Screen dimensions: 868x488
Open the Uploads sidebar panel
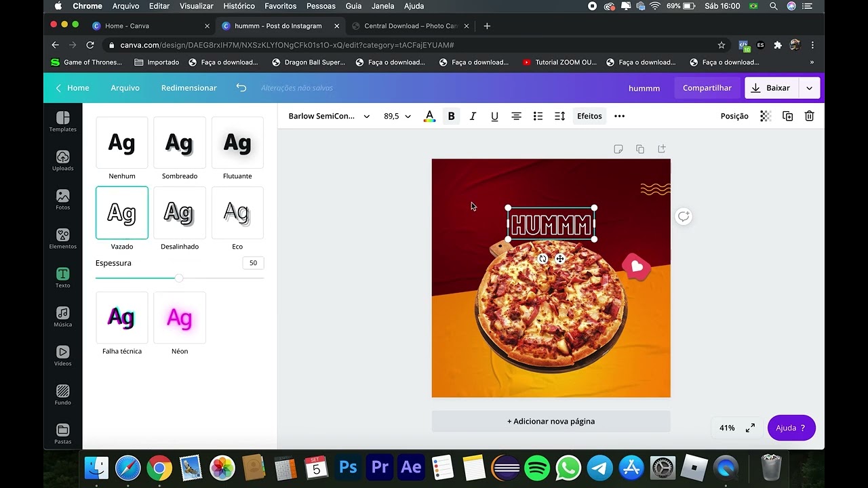tap(62, 161)
